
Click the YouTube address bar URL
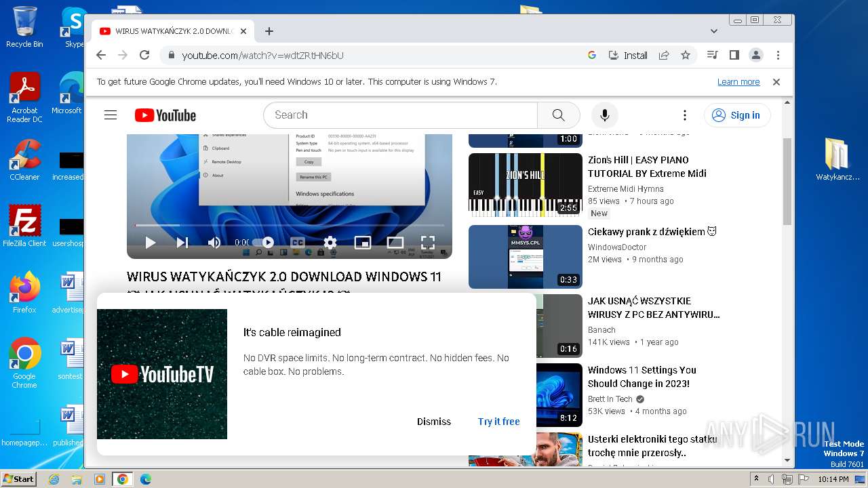(x=263, y=56)
